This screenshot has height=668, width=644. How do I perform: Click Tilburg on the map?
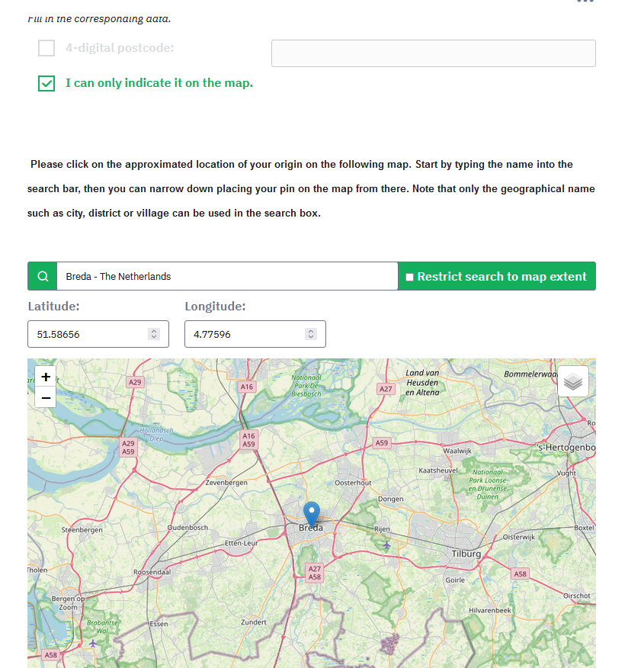(x=466, y=553)
